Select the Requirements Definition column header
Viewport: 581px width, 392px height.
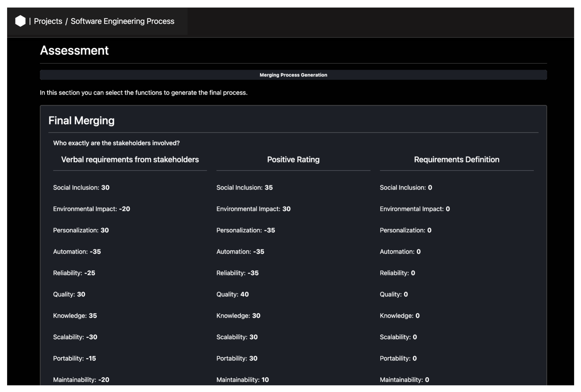pos(456,159)
